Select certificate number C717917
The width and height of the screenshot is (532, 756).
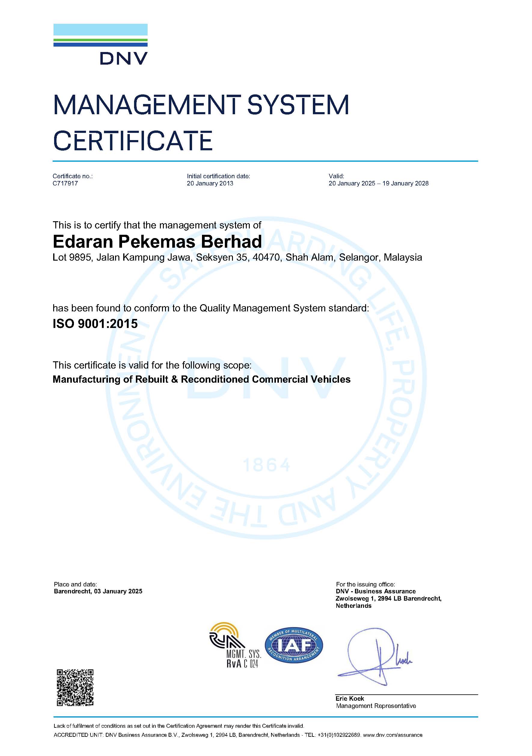[x=65, y=183]
